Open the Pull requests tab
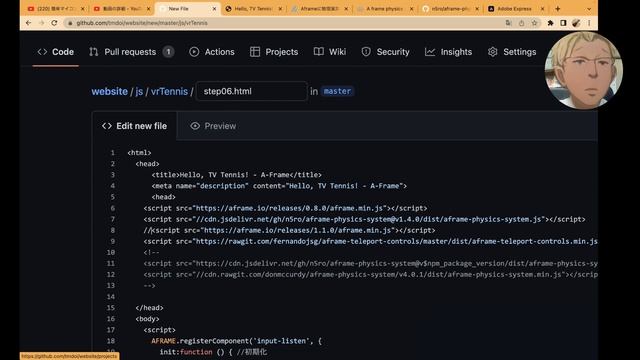This screenshot has height=360, width=640. (x=131, y=52)
